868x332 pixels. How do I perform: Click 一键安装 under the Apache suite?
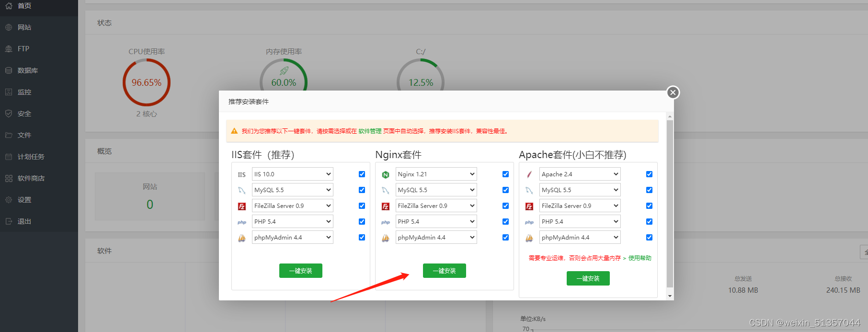(588, 278)
